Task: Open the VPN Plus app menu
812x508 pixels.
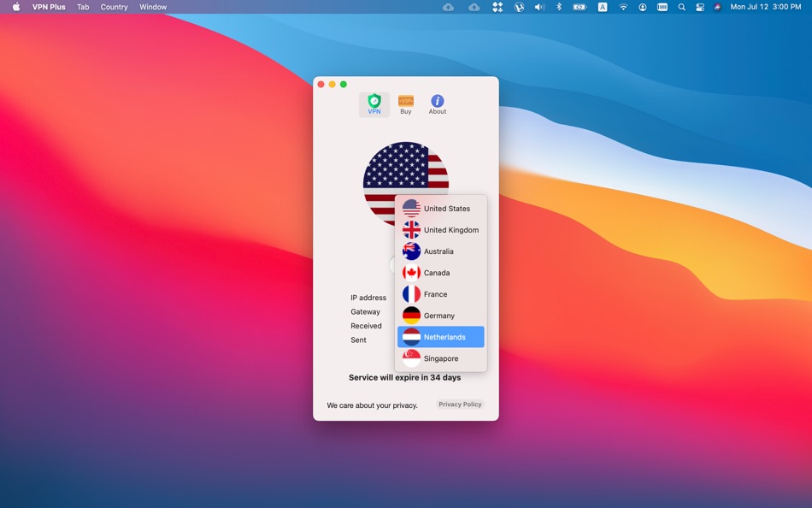Action: click(49, 7)
